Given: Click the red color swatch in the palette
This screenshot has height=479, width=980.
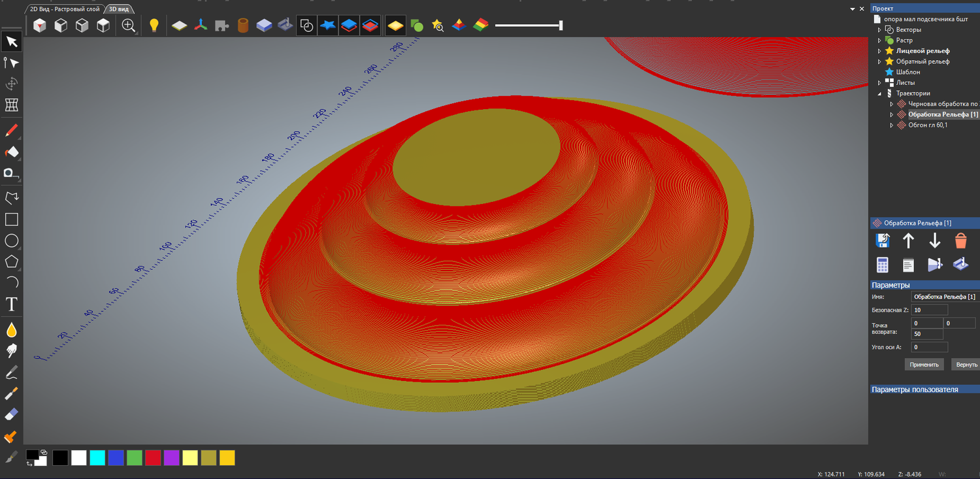Looking at the screenshot, I should click(x=152, y=457).
